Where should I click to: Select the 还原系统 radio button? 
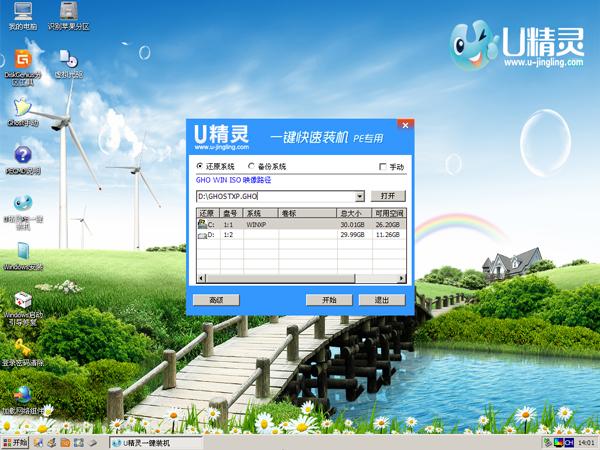200,166
